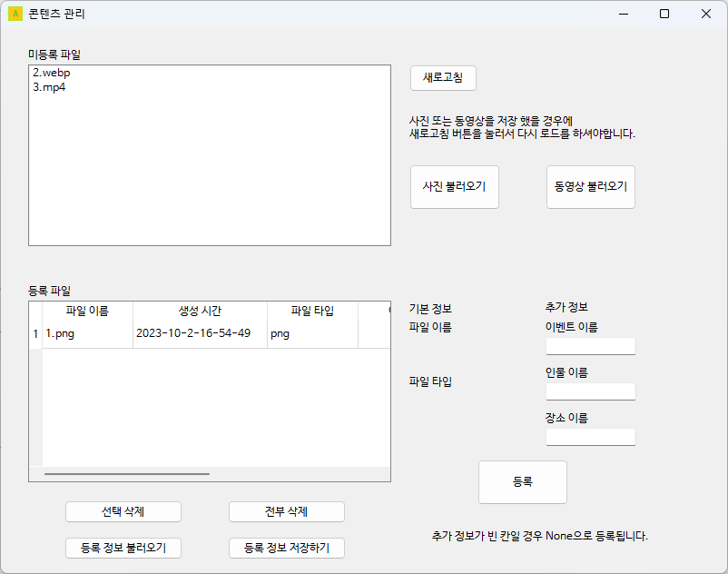
Task: Focus the 인물 이름 input field
Action: (591, 391)
